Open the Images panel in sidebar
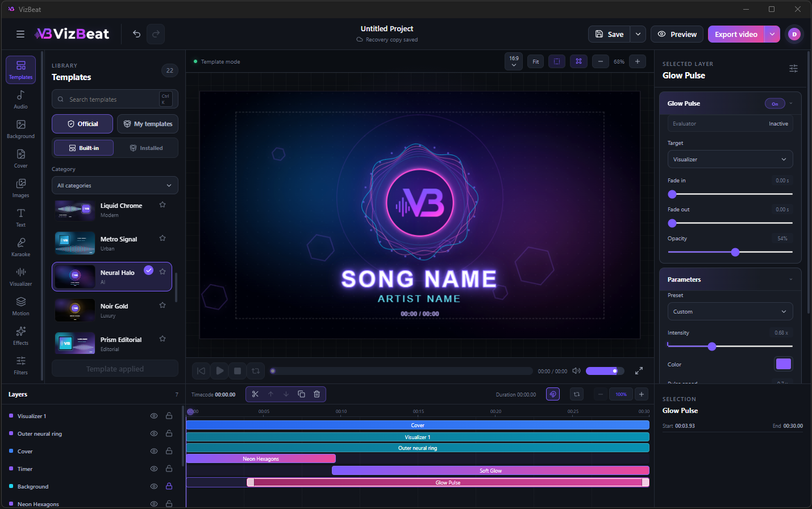The width and height of the screenshot is (812, 509). pos(20,188)
